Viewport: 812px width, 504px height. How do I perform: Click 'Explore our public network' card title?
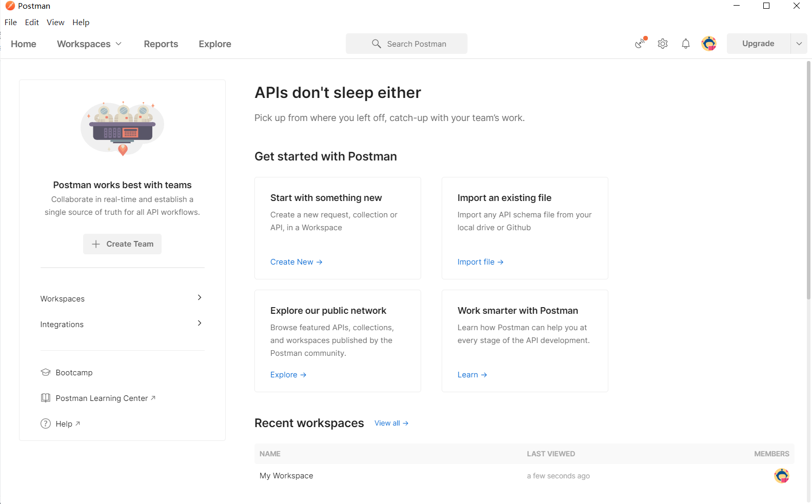coord(328,311)
